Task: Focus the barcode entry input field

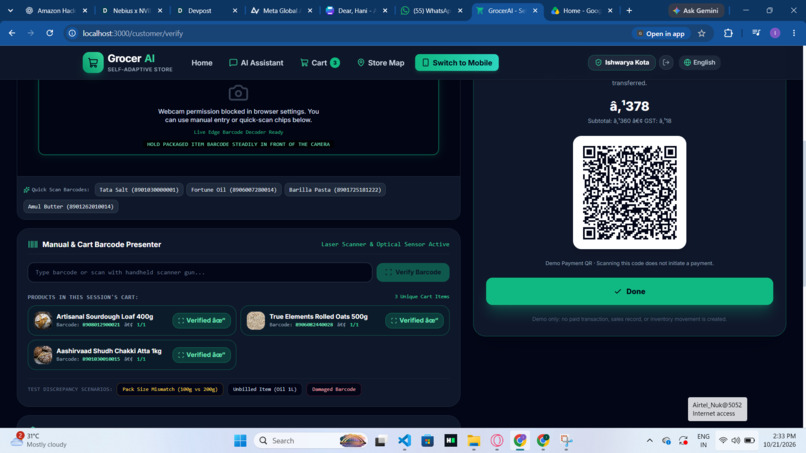Action: (199, 272)
